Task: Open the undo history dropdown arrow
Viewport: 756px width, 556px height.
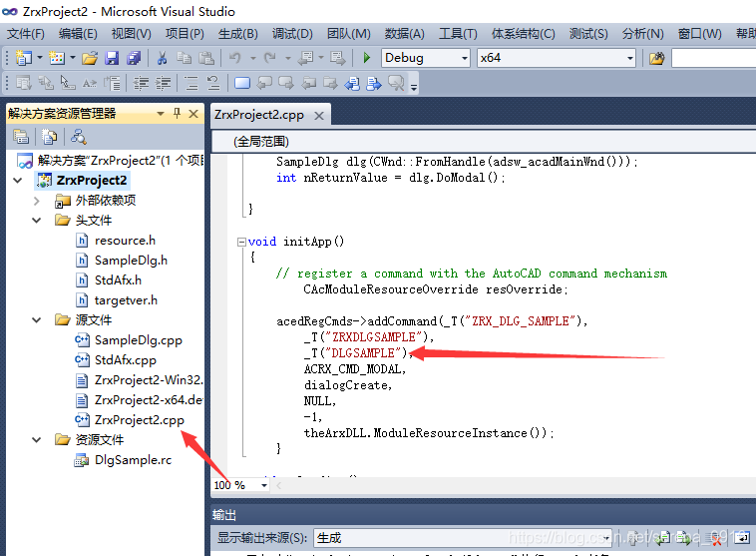Action: click(252, 58)
